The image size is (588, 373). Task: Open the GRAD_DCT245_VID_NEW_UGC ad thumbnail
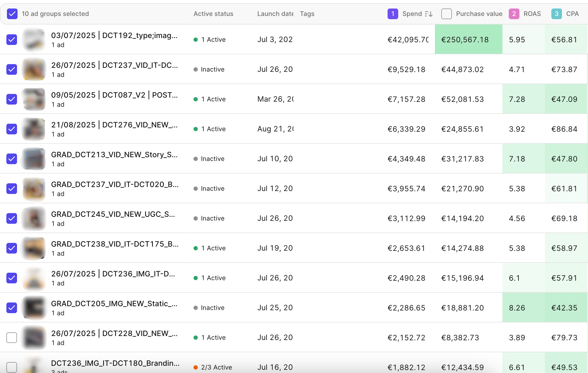click(x=34, y=218)
